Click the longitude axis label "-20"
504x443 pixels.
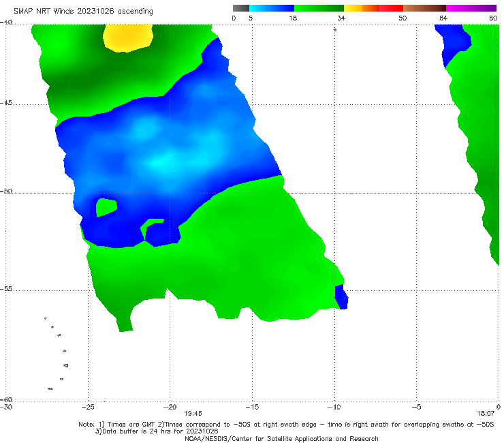point(170,407)
